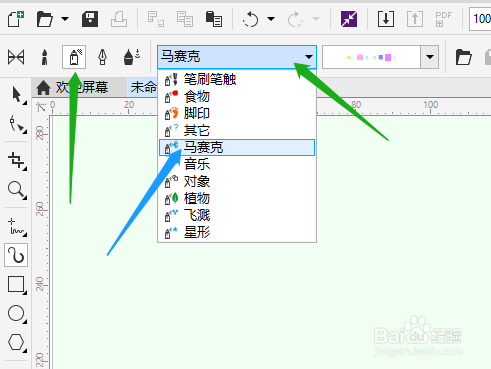This screenshot has width=491, height=369.
Task: Select the Freehand curve tool
Action: click(x=17, y=227)
